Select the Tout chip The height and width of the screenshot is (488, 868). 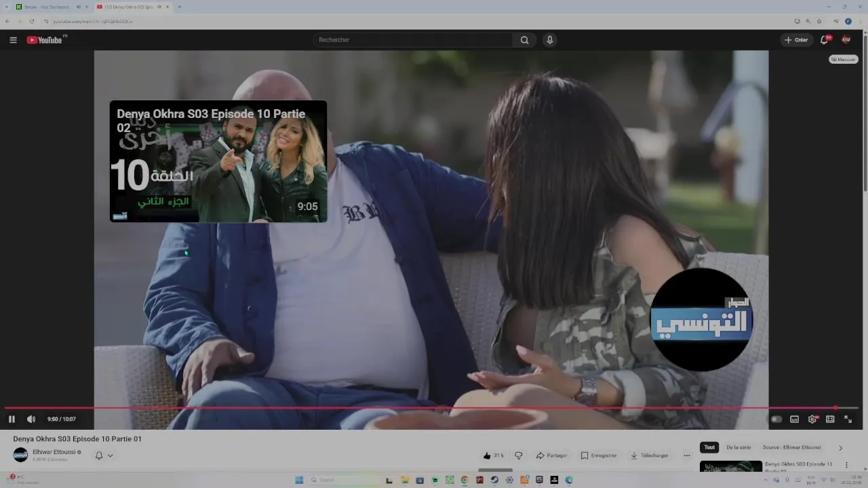(x=709, y=447)
